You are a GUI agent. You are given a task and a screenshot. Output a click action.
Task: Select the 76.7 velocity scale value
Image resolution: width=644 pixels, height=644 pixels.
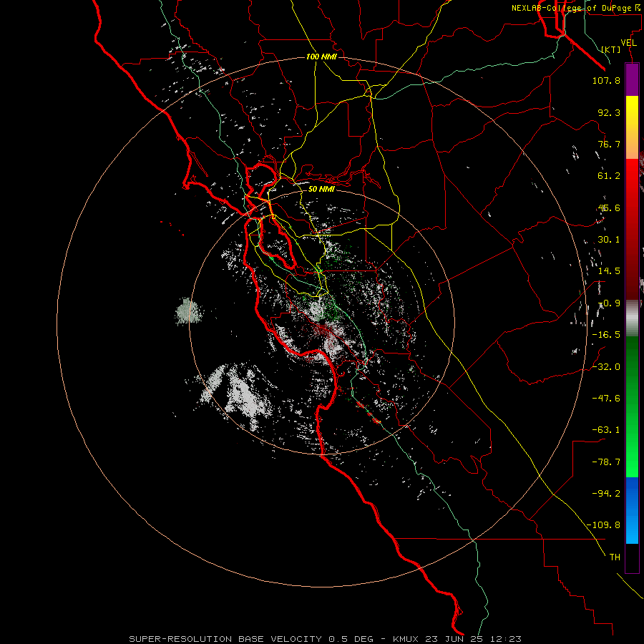tap(609, 144)
